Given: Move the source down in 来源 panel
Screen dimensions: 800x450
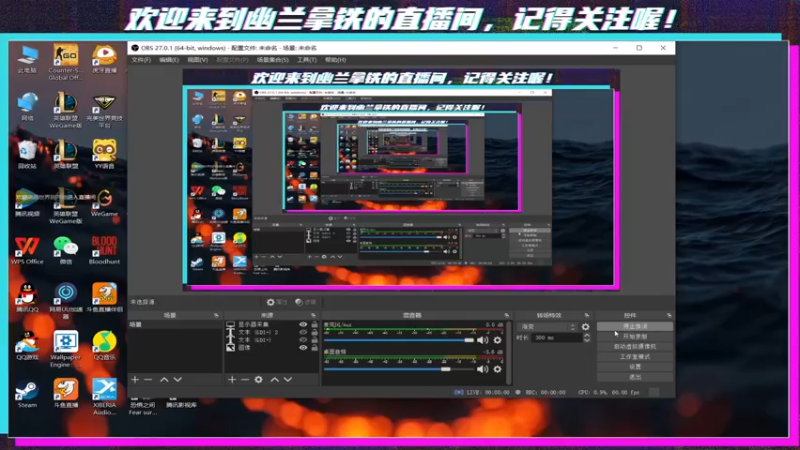Looking at the screenshot, I should [288, 380].
